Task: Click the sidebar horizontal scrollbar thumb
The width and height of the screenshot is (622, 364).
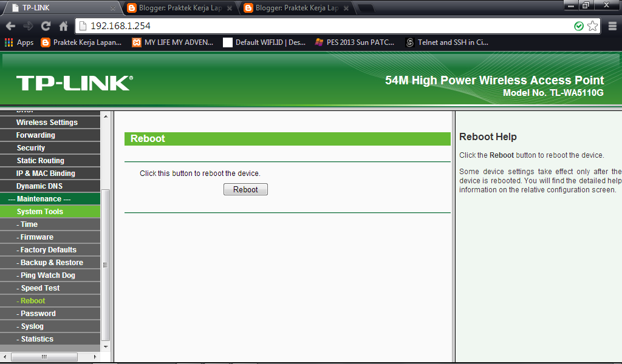Action: tap(44, 357)
